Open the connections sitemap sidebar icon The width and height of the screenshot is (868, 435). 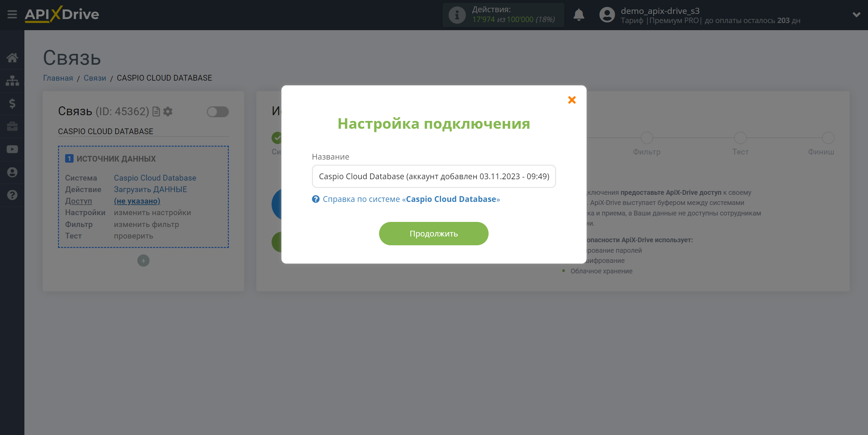click(12, 81)
